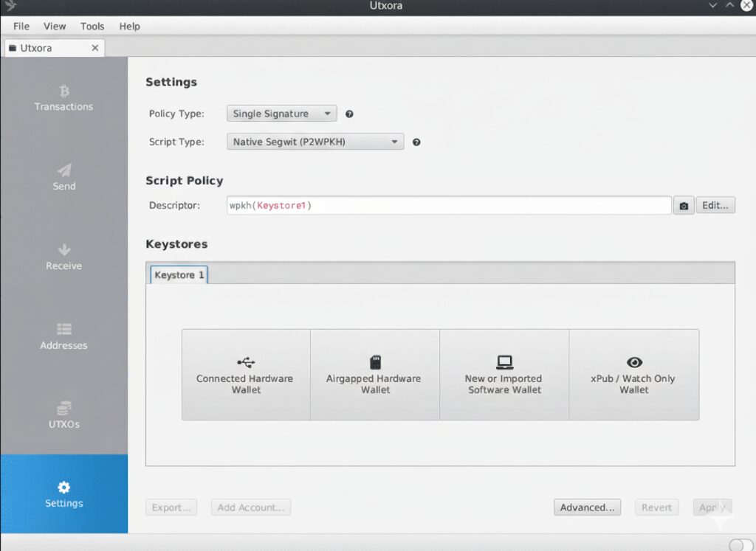Open the UTXOs list

click(x=63, y=416)
